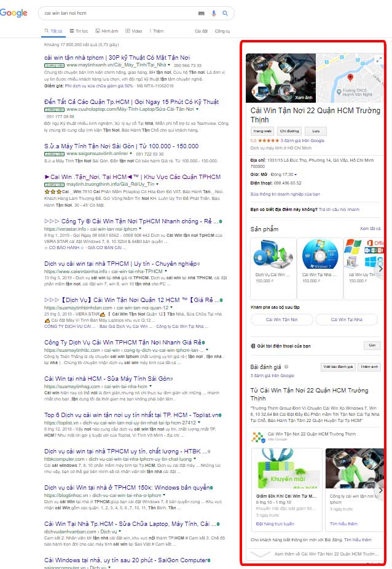
Task: Open '3 đánh giá trên Google' next to stars
Action: coord(302,141)
